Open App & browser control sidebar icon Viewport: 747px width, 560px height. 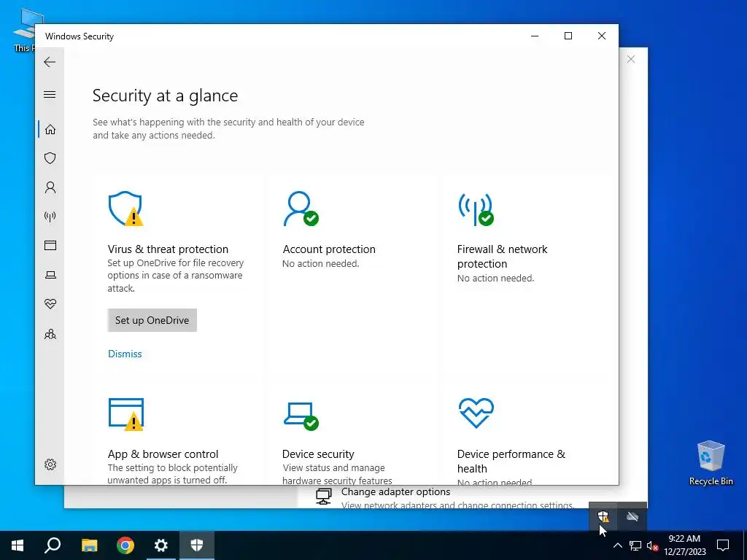tap(50, 245)
